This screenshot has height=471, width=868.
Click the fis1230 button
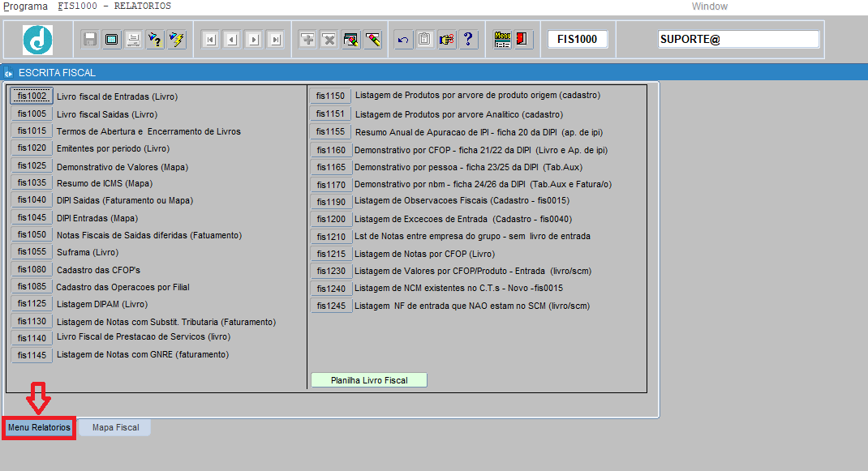tap(331, 272)
